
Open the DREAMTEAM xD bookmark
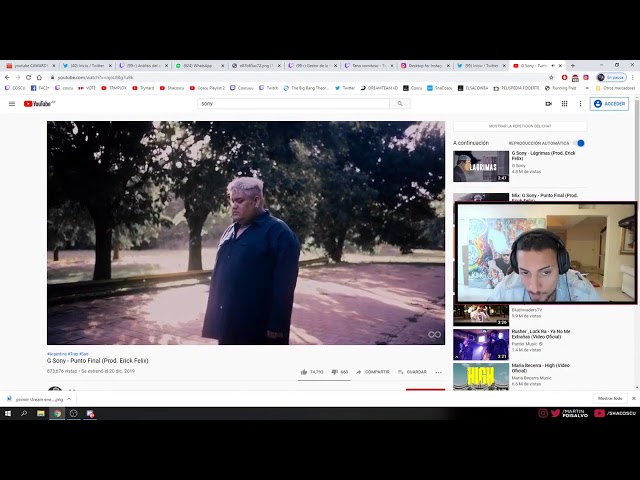tap(379, 88)
